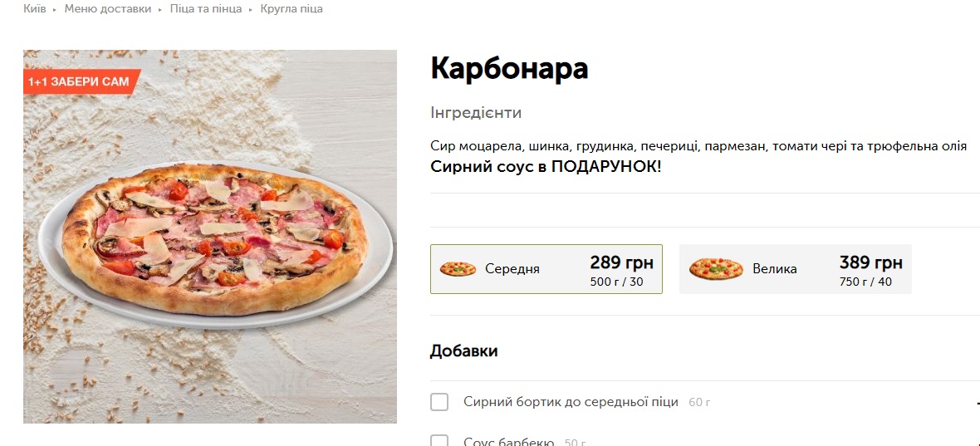Click the "Сирний соус в ПОДАРУНОК!" text
Screen dimensions: 980x446
[546, 167]
